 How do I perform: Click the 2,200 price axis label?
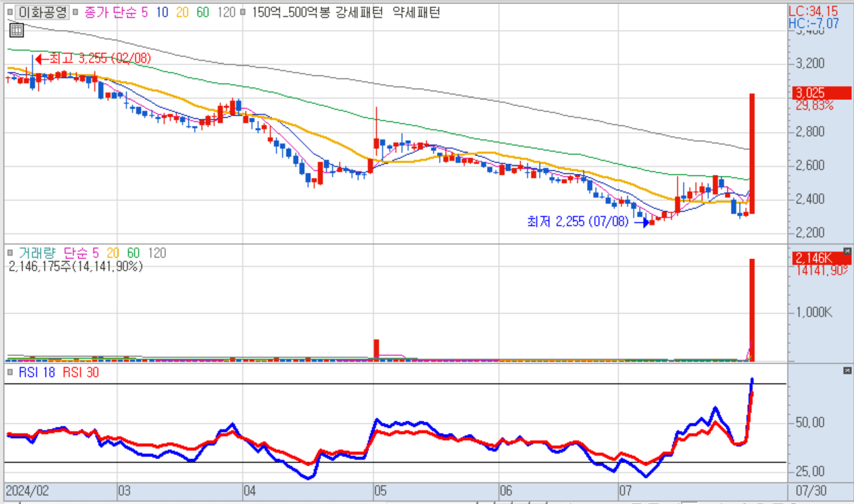coord(810,233)
